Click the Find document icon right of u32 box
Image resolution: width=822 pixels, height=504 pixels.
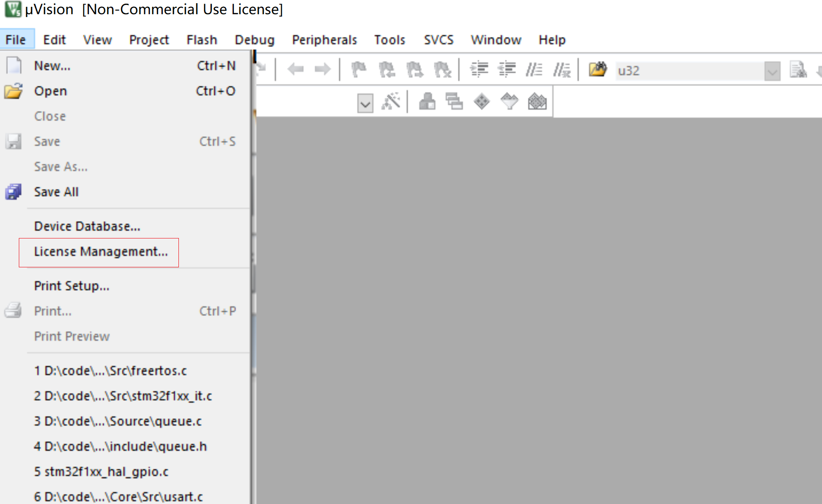point(799,70)
